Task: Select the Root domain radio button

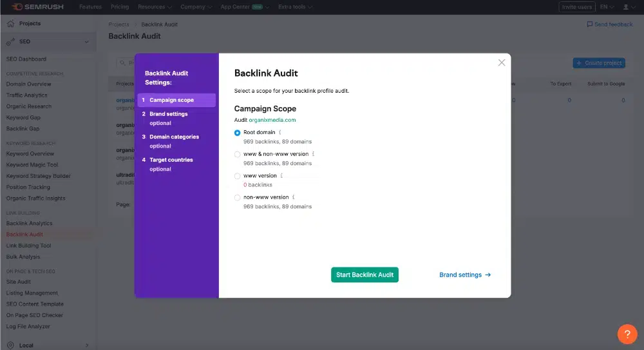Action: point(238,133)
